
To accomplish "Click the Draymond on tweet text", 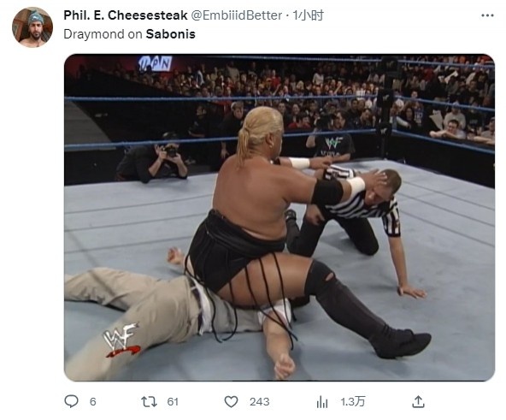I will tap(103, 34).
